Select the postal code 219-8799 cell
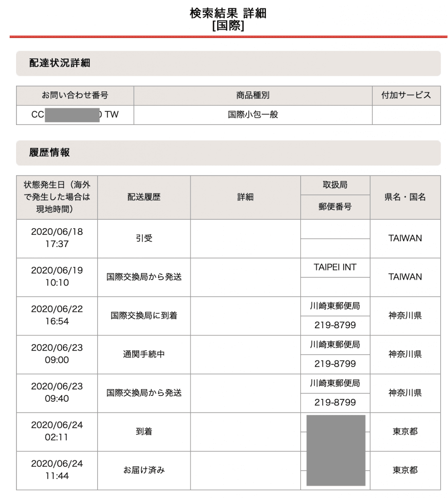 (x=334, y=325)
